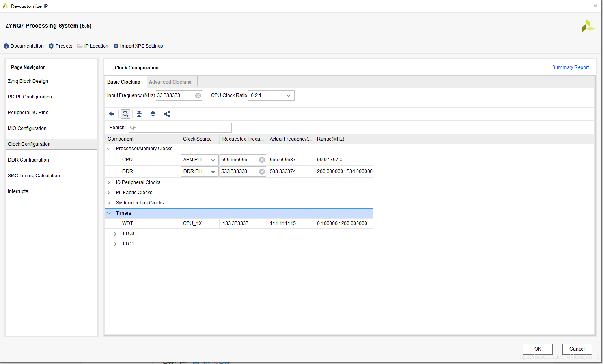Image resolution: width=603 pixels, height=364 pixels.
Task: Expand IO Peripheral Clocks group
Action: [109, 182]
